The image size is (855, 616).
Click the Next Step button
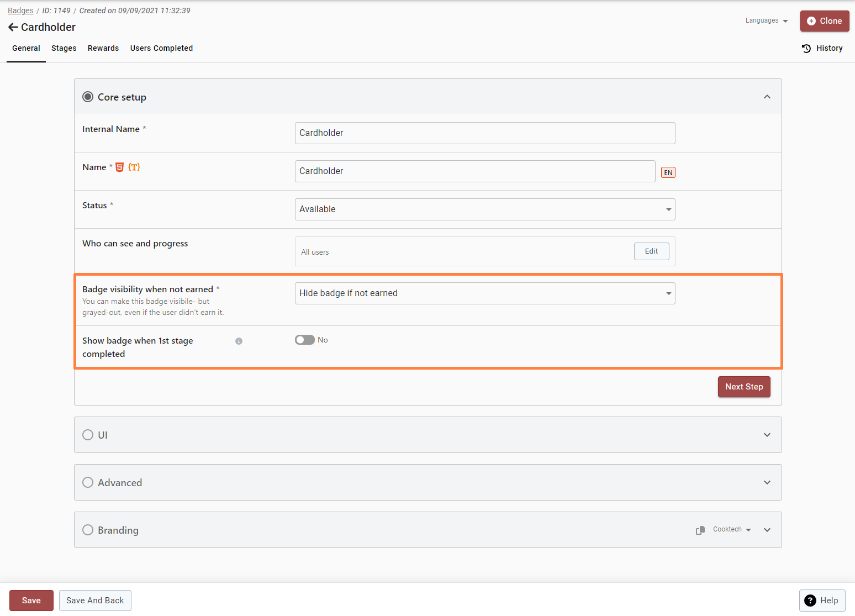[x=743, y=387]
